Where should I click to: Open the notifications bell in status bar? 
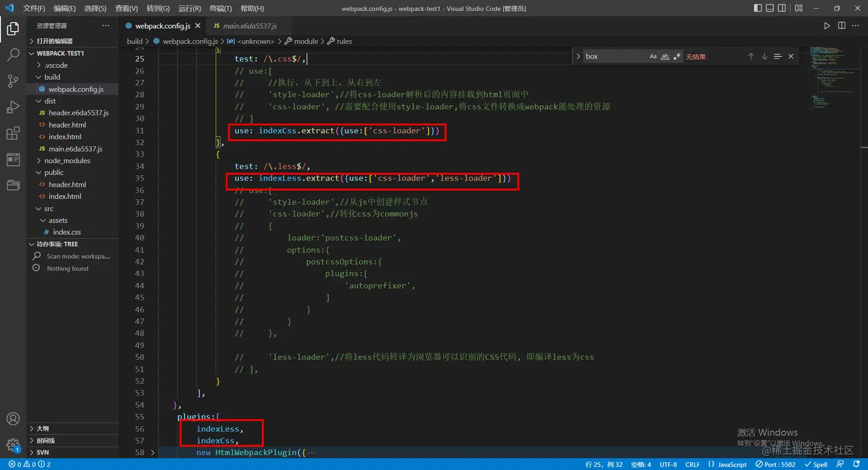pyautogui.click(x=857, y=464)
